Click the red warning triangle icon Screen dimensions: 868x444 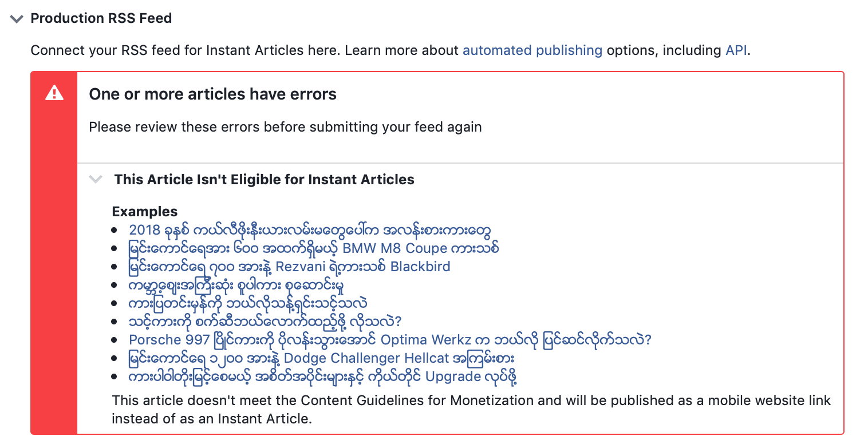tap(54, 93)
